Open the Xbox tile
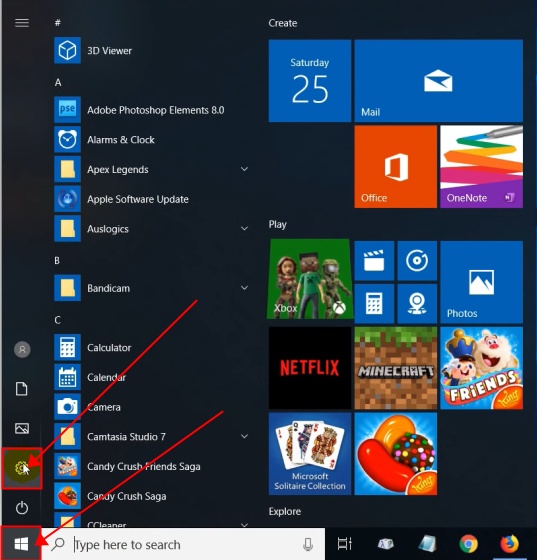This screenshot has width=537, height=560. [x=310, y=279]
